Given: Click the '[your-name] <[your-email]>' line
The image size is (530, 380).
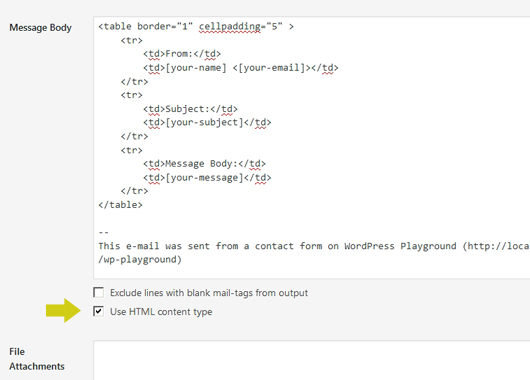Looking at the screenshot, I should (x=241, y=68).
